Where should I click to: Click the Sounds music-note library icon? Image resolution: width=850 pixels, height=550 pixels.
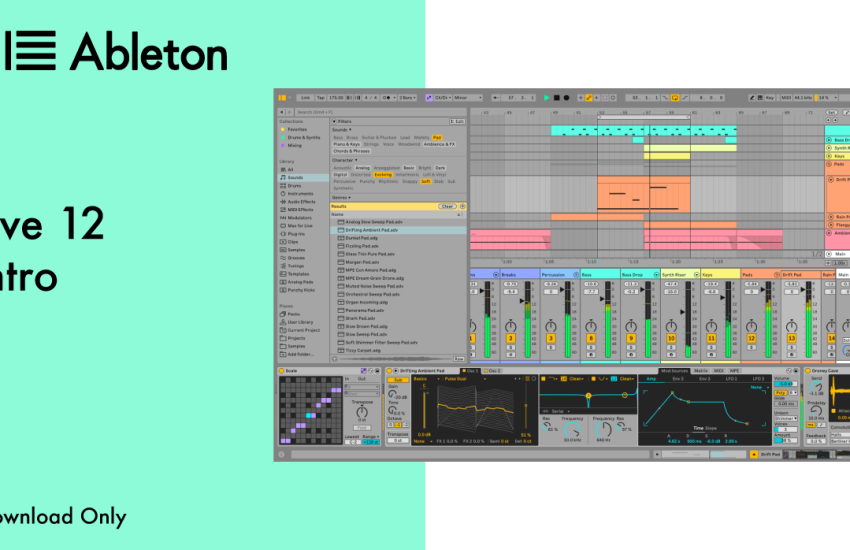[x=283, y=178]
